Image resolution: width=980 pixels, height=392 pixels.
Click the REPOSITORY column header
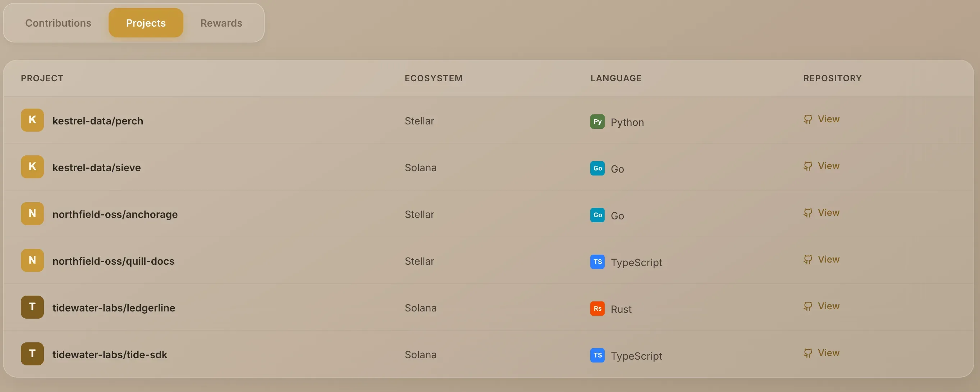(x=832, y=78)
